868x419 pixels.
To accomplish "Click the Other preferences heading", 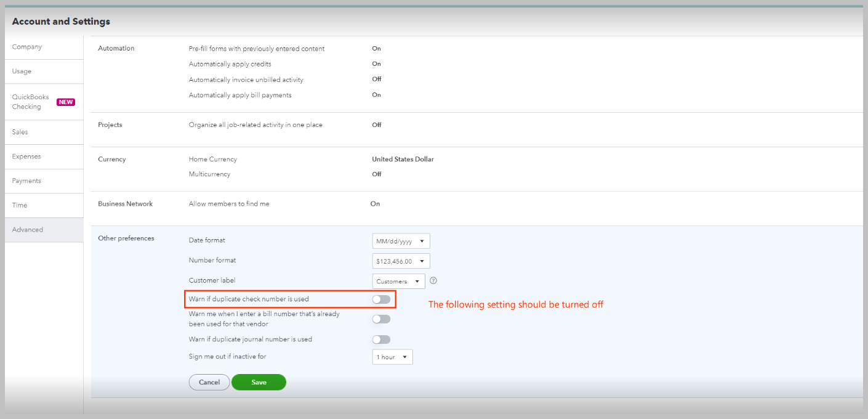I will (x=126, y=238).
